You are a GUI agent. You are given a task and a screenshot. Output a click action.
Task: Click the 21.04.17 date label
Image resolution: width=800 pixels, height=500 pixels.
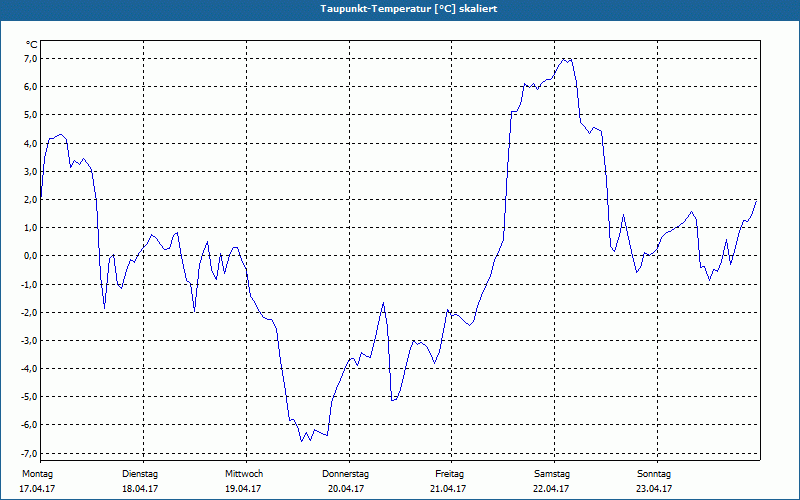(x=448, y=489)
